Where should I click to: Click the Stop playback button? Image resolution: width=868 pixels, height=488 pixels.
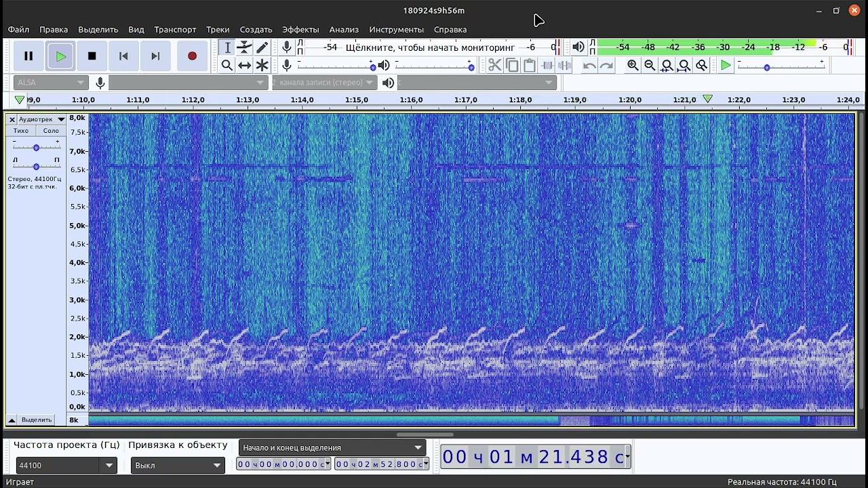(x=92, y=56)
